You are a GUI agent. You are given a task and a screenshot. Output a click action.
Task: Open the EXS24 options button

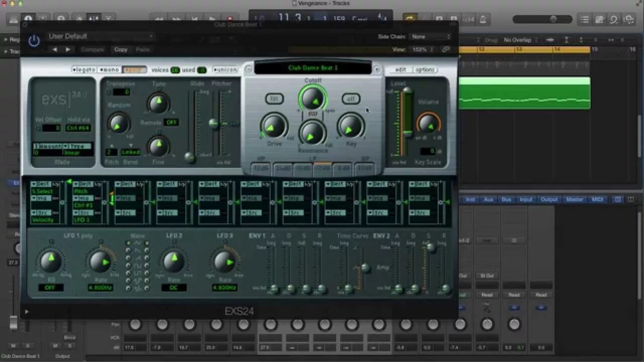tap(425, 70)
